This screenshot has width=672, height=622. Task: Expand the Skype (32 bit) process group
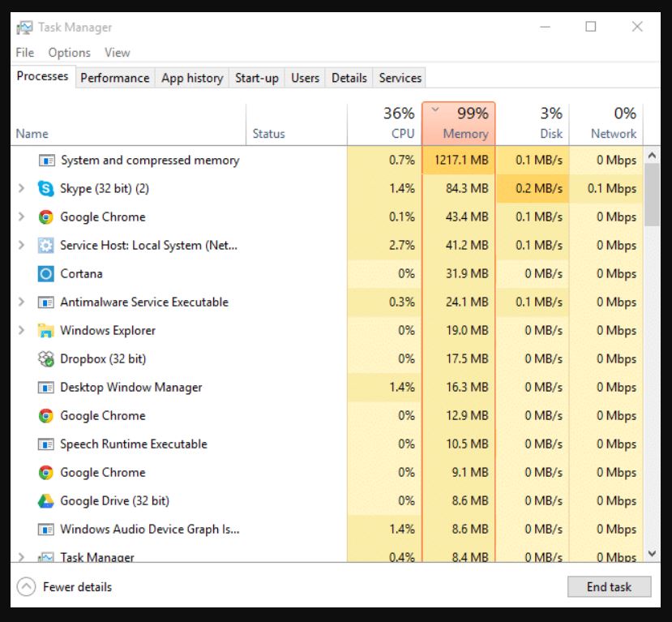21,188
